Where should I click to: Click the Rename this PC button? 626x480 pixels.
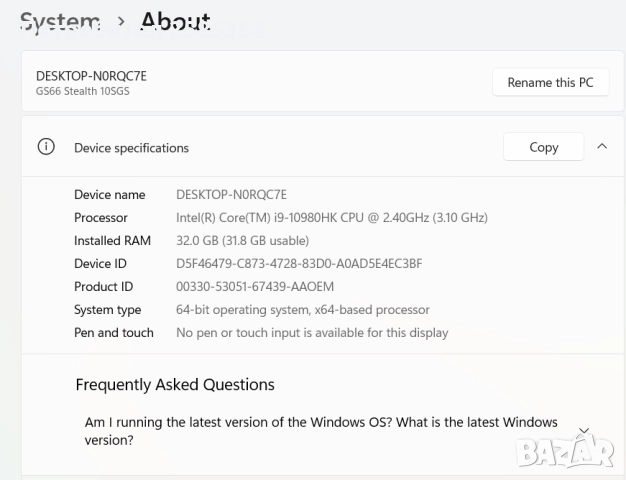tap(551, 82)
